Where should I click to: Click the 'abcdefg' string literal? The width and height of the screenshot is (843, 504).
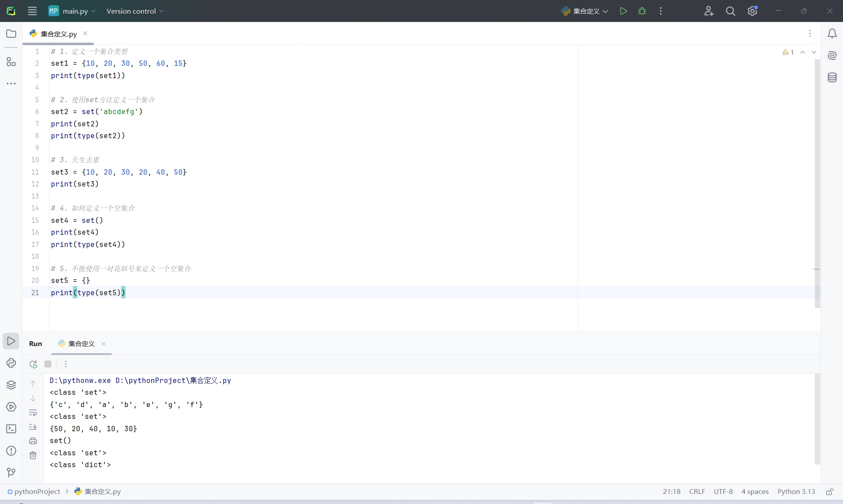tap(119, 111)
